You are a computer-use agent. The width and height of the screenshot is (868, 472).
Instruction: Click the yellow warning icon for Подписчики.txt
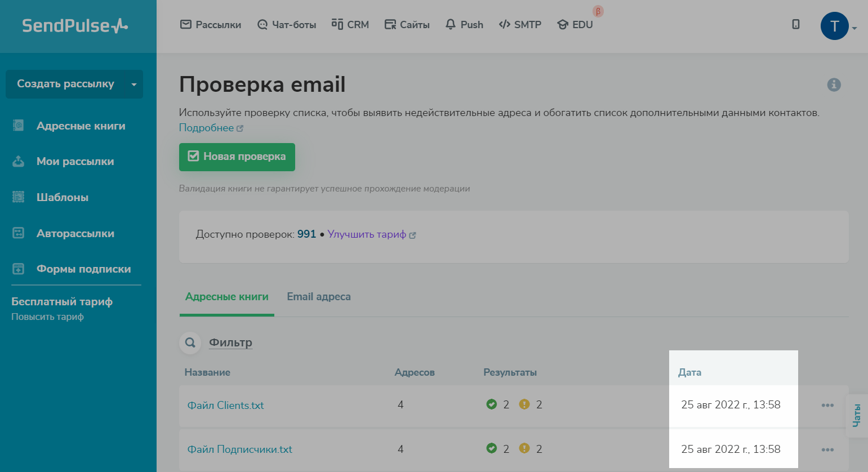[524, 448]
